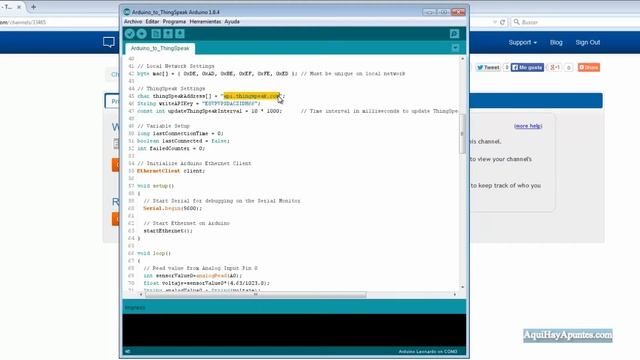This screenshot has height=360, width=640.
Task: Click the Google +1 button
Action: [x=554, y=67]
